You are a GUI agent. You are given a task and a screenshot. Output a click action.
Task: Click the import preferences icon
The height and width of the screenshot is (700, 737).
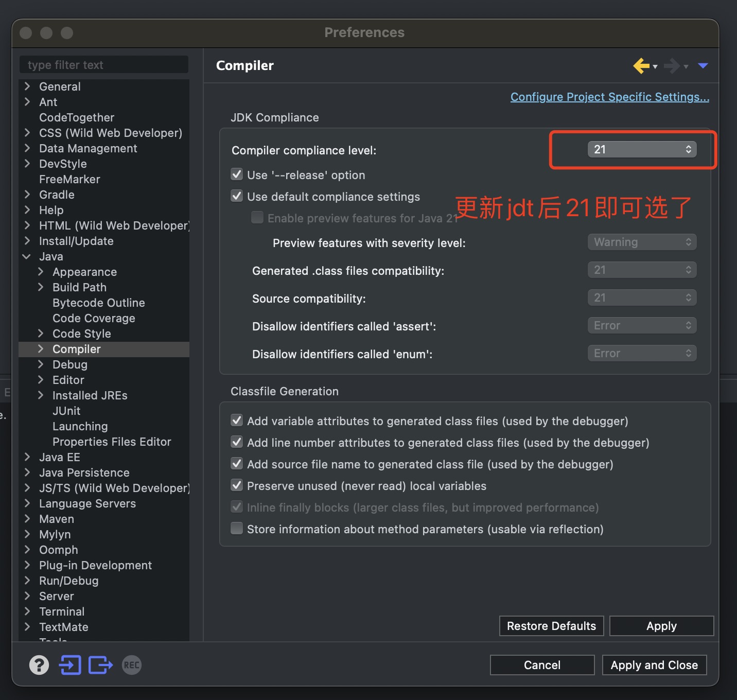(x=71, y=665)
